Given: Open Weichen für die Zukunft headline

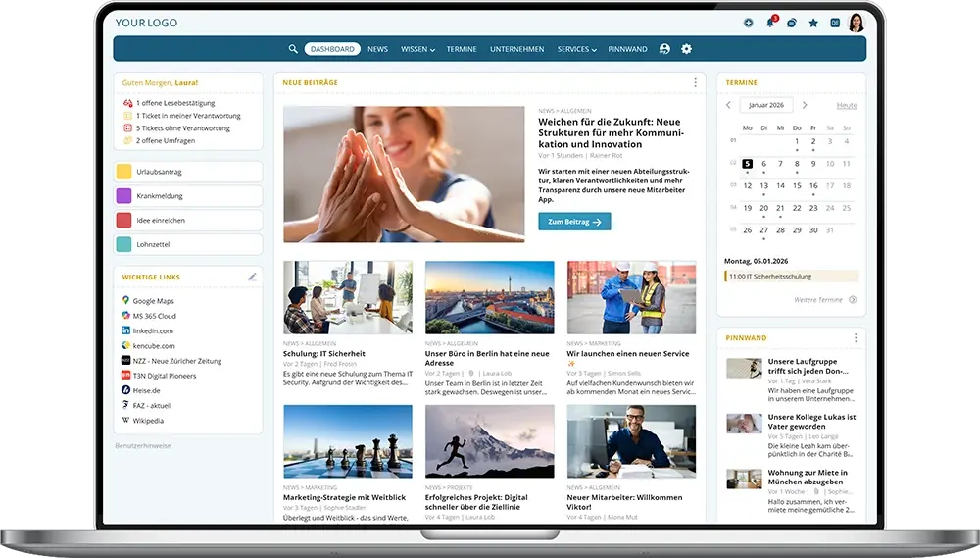Looking at the screenshot, I should coord(612,133).
